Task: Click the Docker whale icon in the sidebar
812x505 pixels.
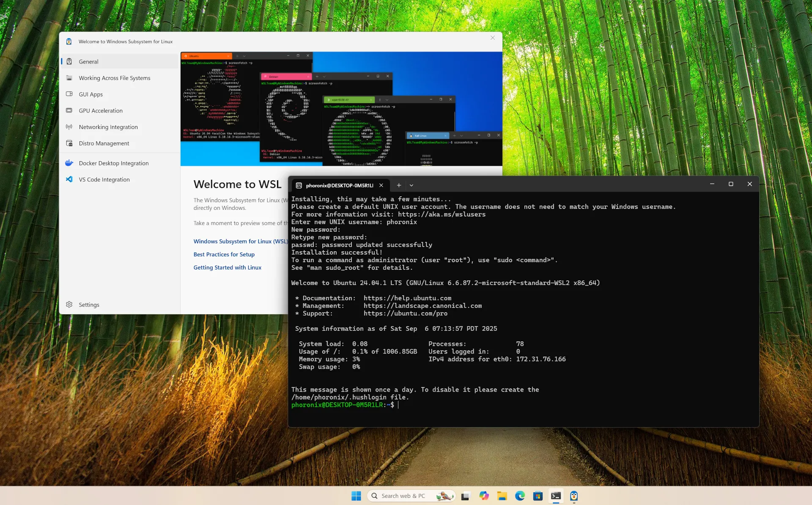Action: (x=69, y=163)
